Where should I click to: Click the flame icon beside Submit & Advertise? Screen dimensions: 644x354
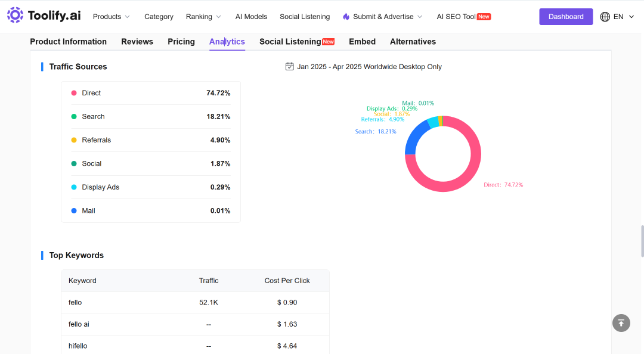[x=346, y=17]
